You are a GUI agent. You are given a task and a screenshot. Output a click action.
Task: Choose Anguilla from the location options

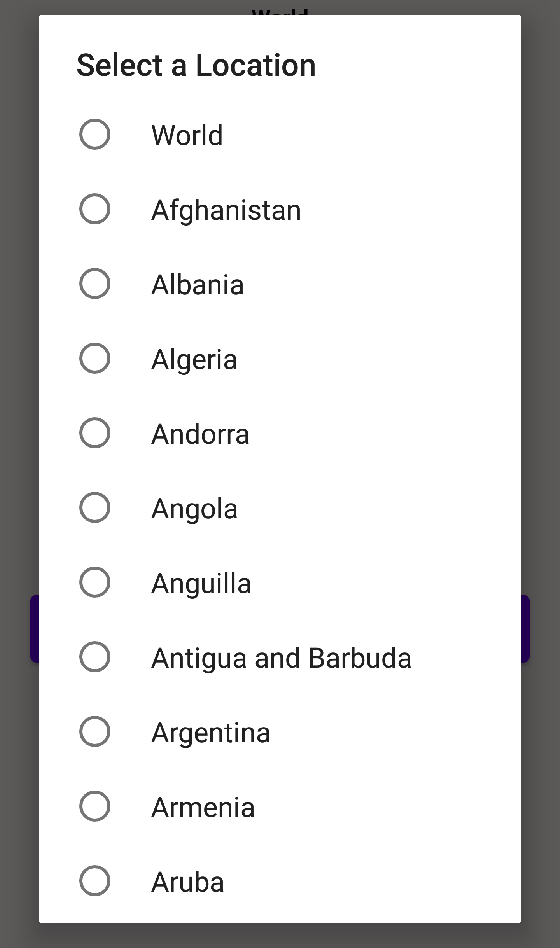point(94,582)
